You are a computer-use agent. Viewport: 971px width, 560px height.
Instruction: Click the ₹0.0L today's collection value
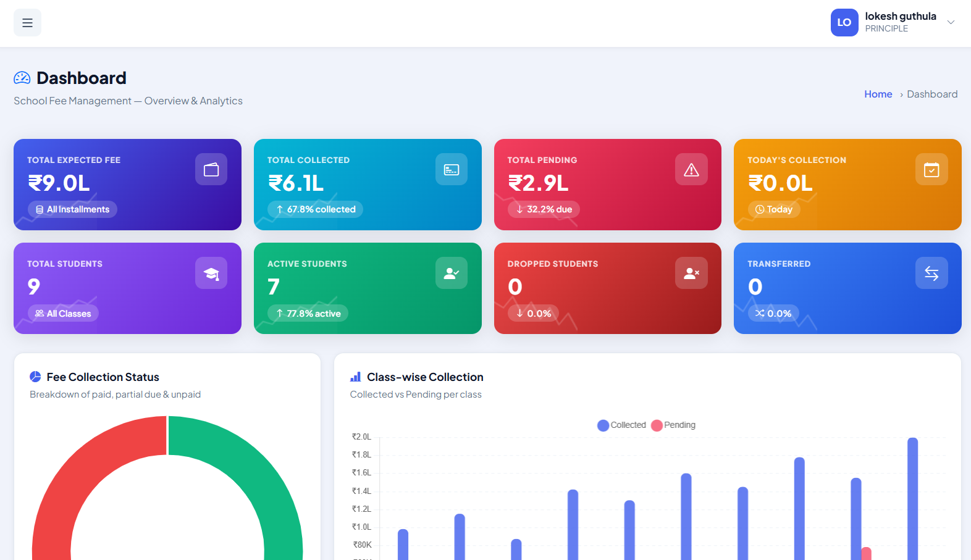[x=780, y=183]
